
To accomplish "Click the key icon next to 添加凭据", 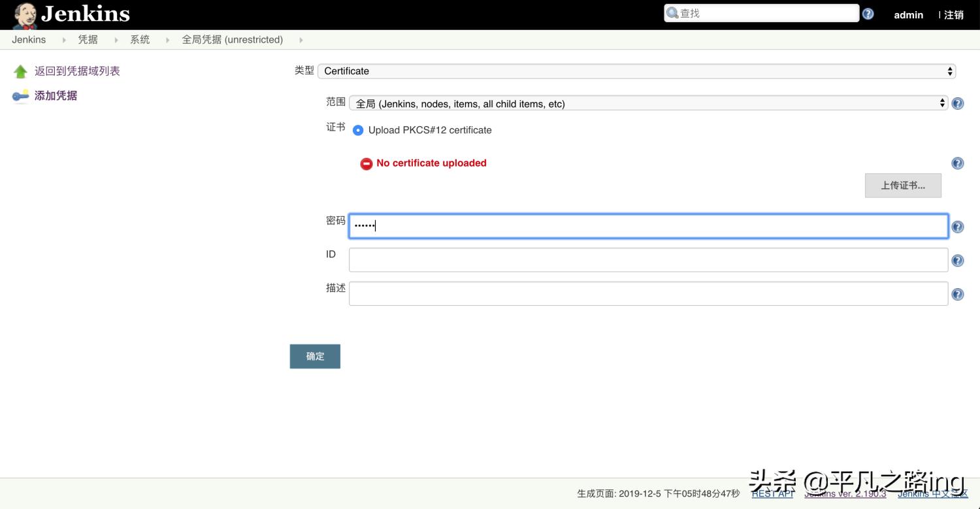I will (x=20, y=95).
